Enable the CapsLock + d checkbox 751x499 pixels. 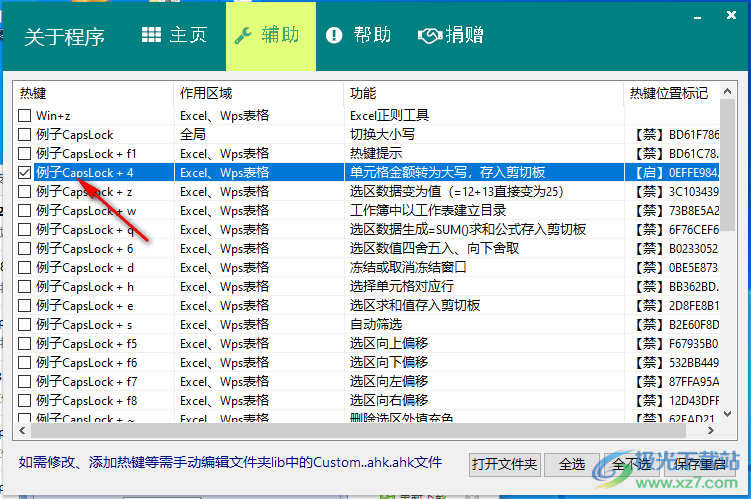(x=24, y=268)
